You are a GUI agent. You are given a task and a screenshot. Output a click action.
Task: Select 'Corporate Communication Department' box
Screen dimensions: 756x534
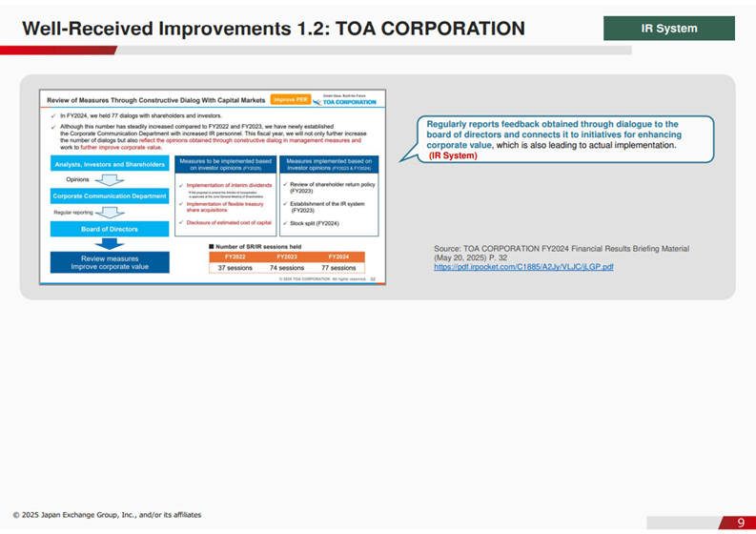click(110, 195)
